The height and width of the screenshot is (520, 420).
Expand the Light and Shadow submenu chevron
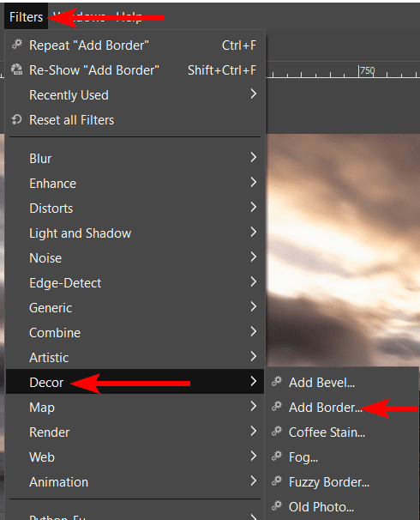coord(254,233)
